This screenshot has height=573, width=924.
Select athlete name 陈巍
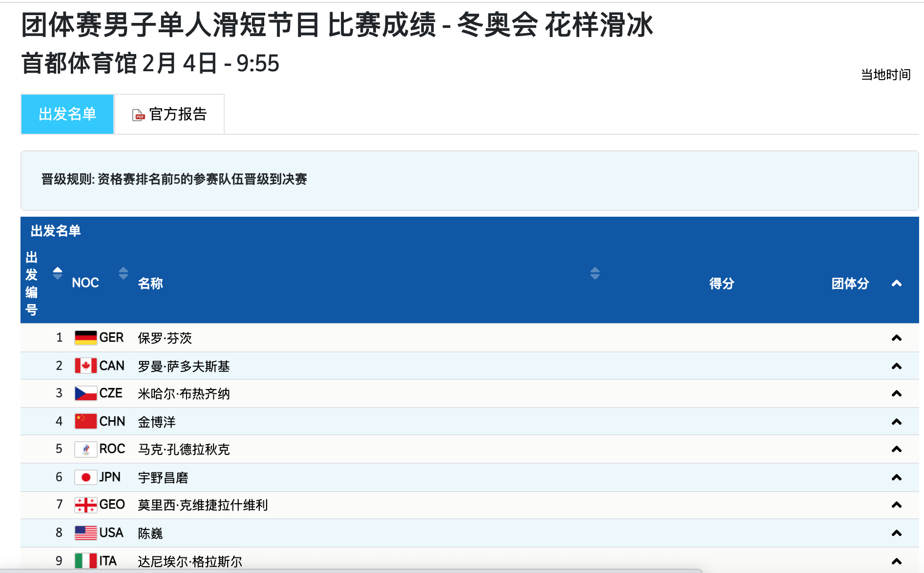(150, 533)
